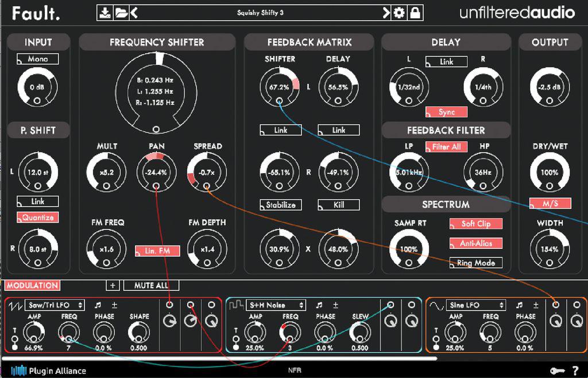Add a new modulator with plus button
Screen dimensions: 588x378
tap(113, 286)
